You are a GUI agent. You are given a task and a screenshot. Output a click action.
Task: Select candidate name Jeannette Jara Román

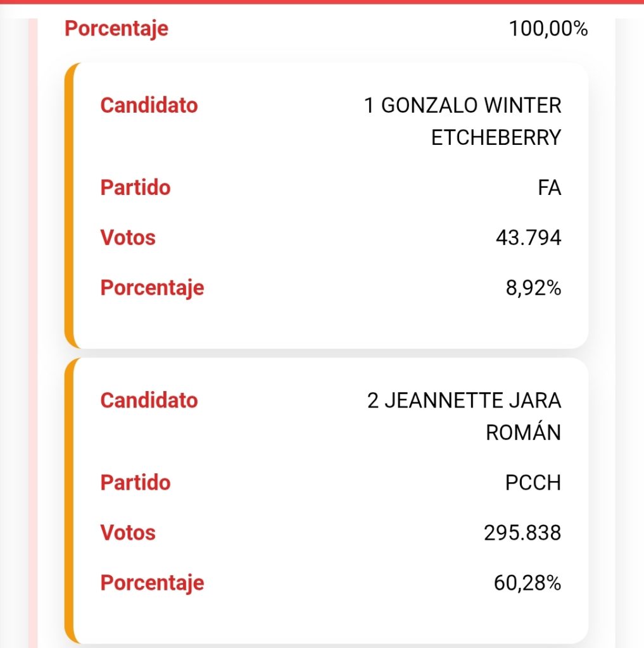[x=465, y=416]
